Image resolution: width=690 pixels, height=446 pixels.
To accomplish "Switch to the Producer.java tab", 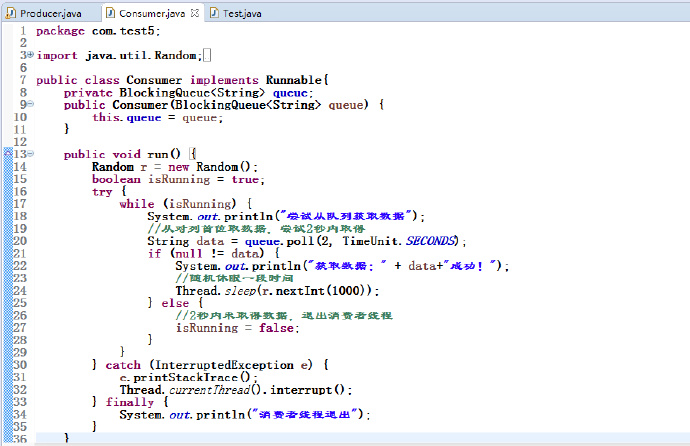I will point(50,13).
